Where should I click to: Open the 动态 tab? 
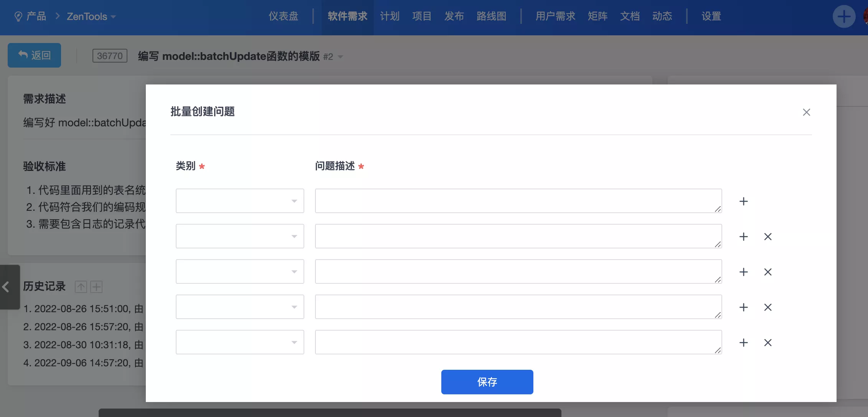point(662,16)
